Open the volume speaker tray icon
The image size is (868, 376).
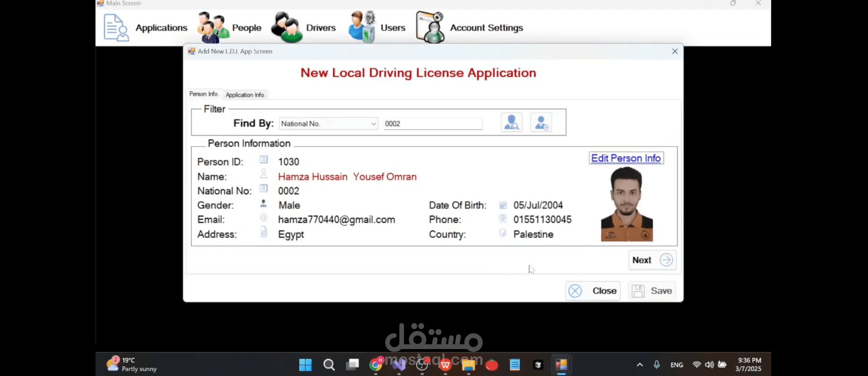709,365
